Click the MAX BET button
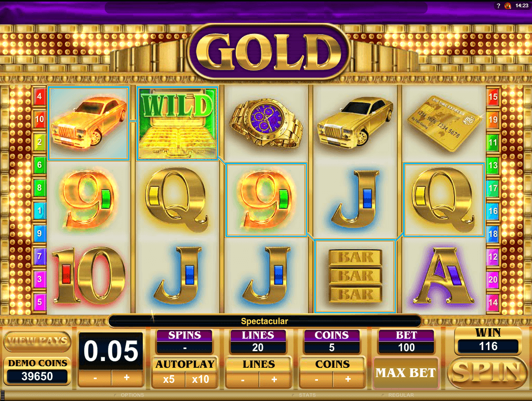Image resolution: width=532 pixels, height=401 pixels. click(x=406, y=373)
